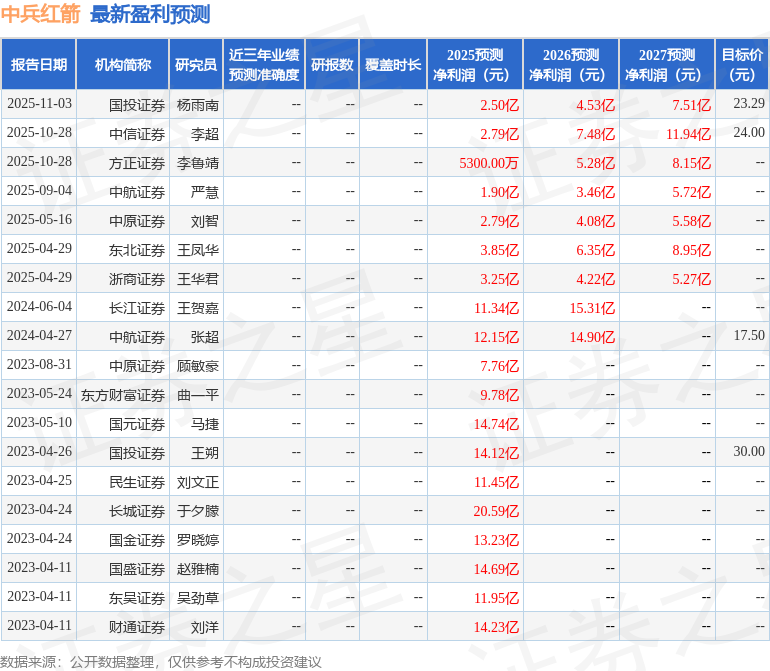The image size is (770, 671).
Task: Click analyst 王朔
Action: [x=205, y=453]
